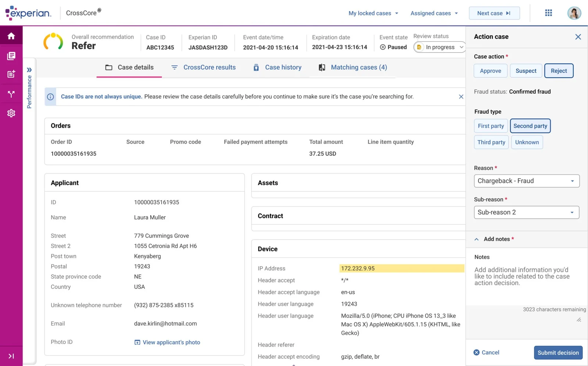The width and height of the screenshot is (588, 366).
Task: Open the case list icon in sidebar
Action: 11,56
